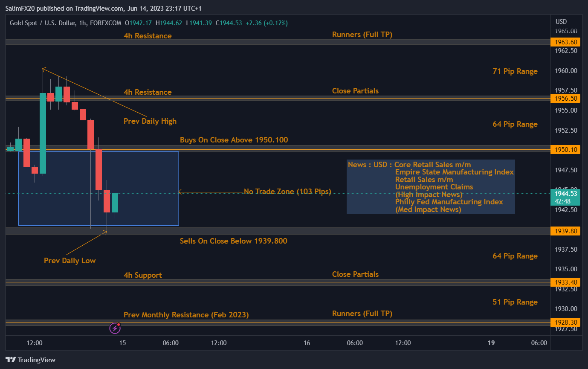Screen dimensions: 588x369
Task: Select the 'Buys On Close Above 1950.100' text
Action: pyautogui.click(x=234, y=140)
